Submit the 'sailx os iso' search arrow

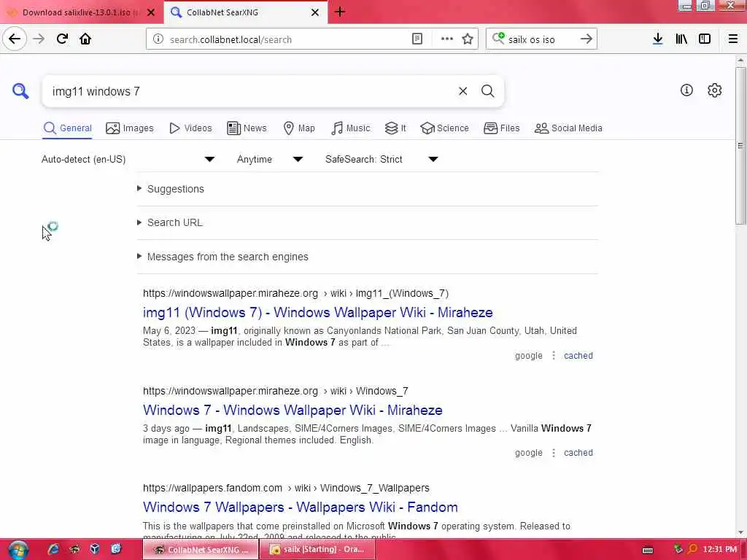pos(586,39)
